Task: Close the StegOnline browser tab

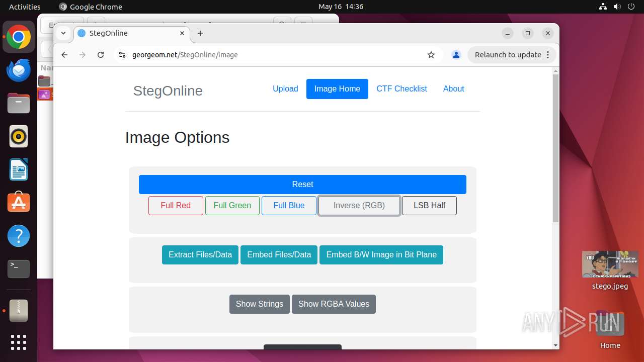Action: [x=182, y=33]
